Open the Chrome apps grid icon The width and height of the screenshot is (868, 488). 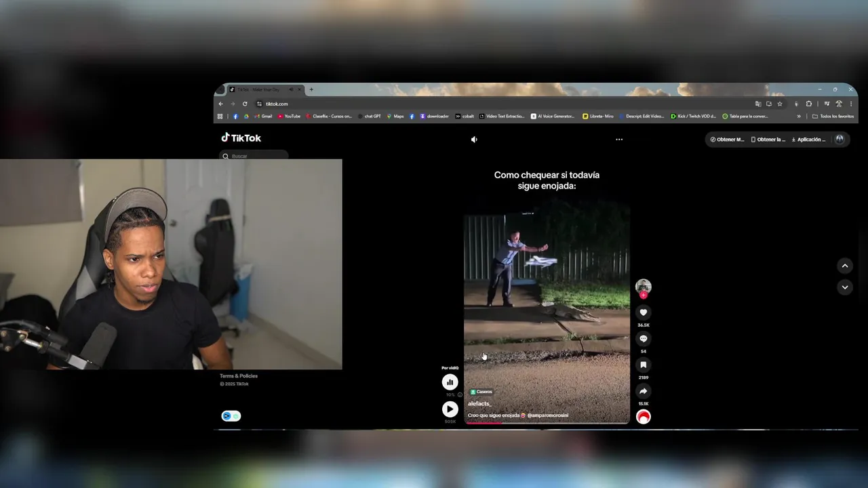pos(220,117)
